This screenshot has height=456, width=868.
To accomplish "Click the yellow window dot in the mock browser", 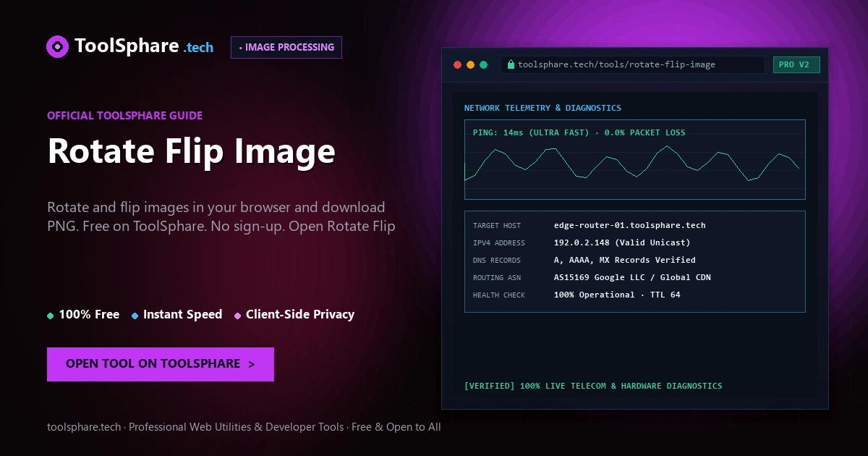I will click(x=470, y=64).
